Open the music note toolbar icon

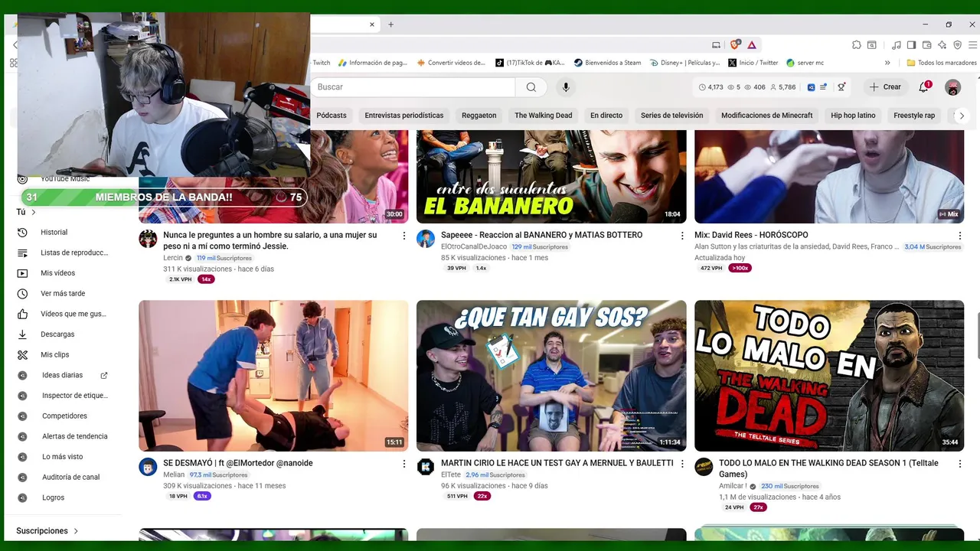(x=897, y=45)
